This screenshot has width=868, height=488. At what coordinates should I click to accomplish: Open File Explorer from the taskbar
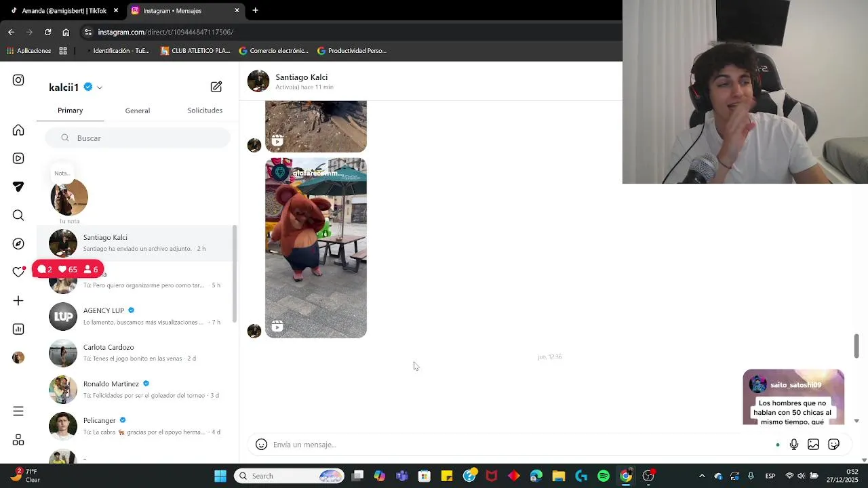(x=559, y=476)
